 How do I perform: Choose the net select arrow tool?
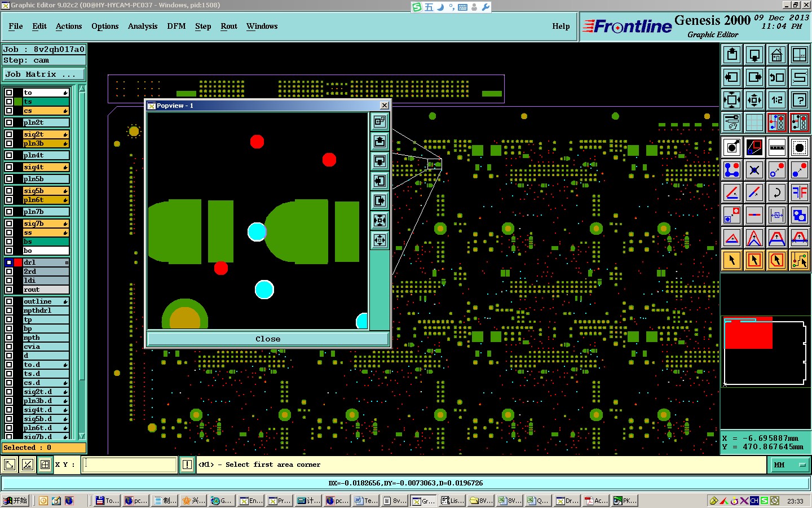[x=800, y=260]
